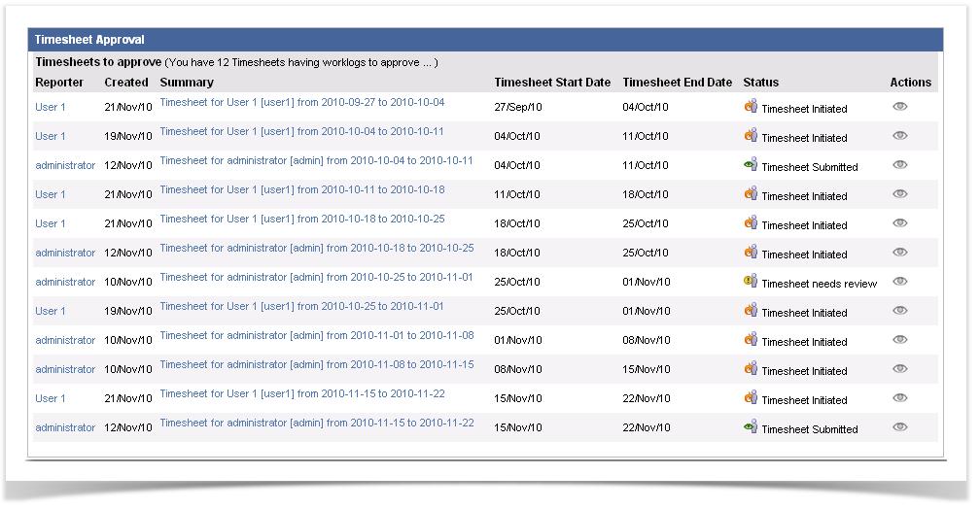Click eye icon for User 1's 2010-10-11 timesheet

(x=899, y=194)
